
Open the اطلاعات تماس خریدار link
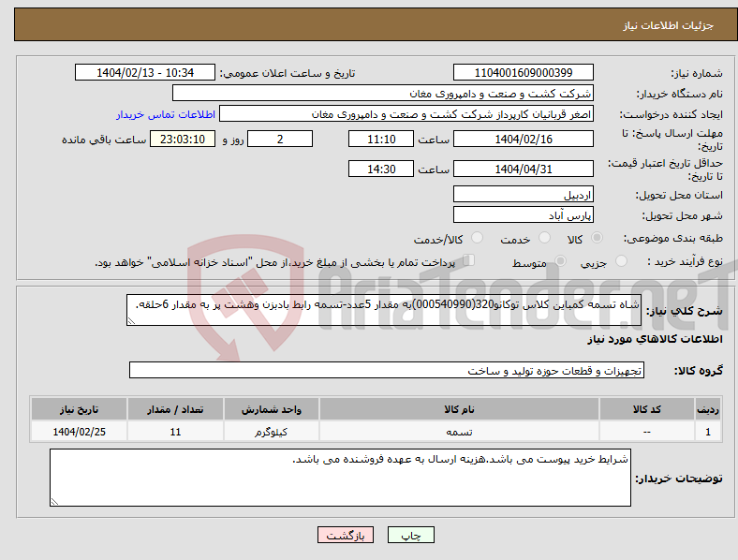(166, 114)
